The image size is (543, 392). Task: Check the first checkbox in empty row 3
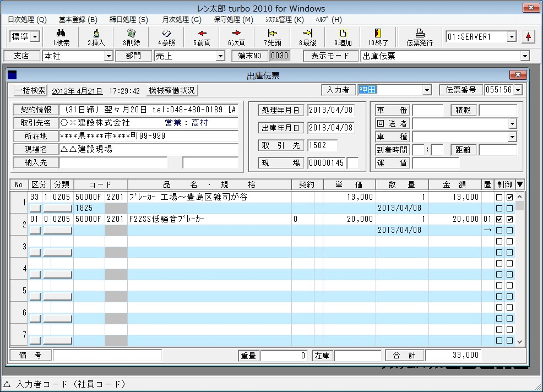click(499, 241)
